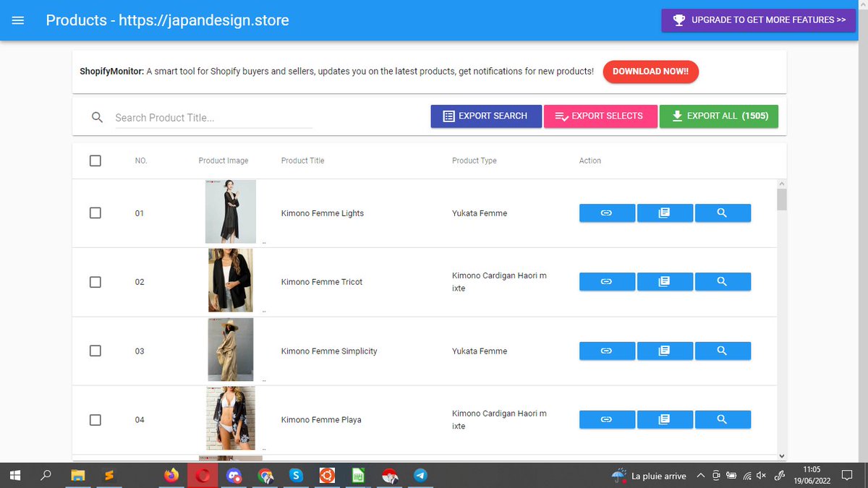Click the table vertical scrollbar thumb
The height and width of the screenshot is (488, 868).
click(x=781, y=200)
